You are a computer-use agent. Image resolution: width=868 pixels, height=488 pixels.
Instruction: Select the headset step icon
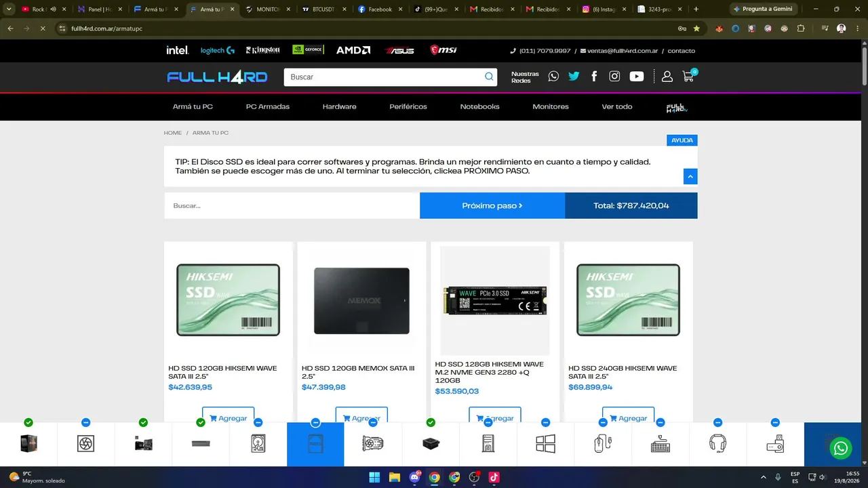[717, 444]
